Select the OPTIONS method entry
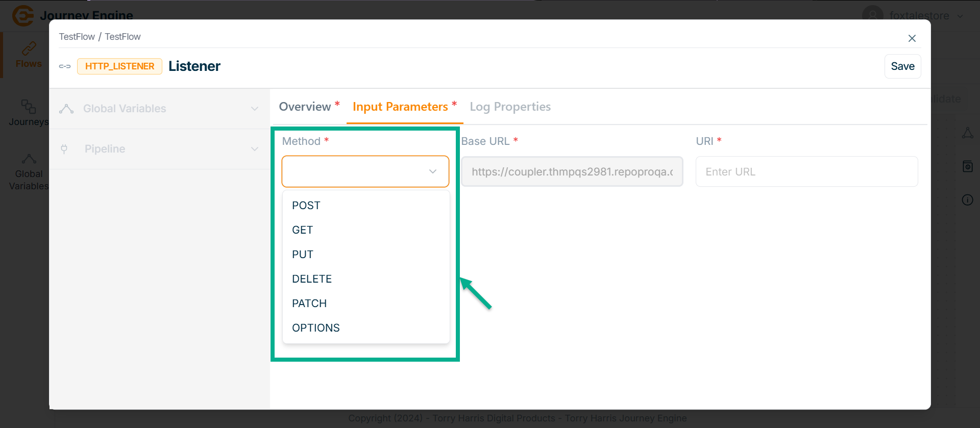 (x=316, y=328)
